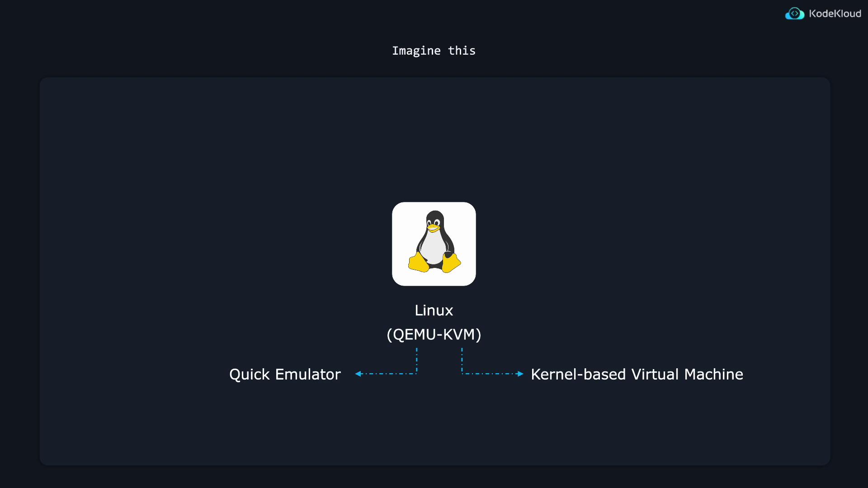Click the KodeKloud cloud logo icon
This screenshot has width=868, height=488.
tap(794, 14)
